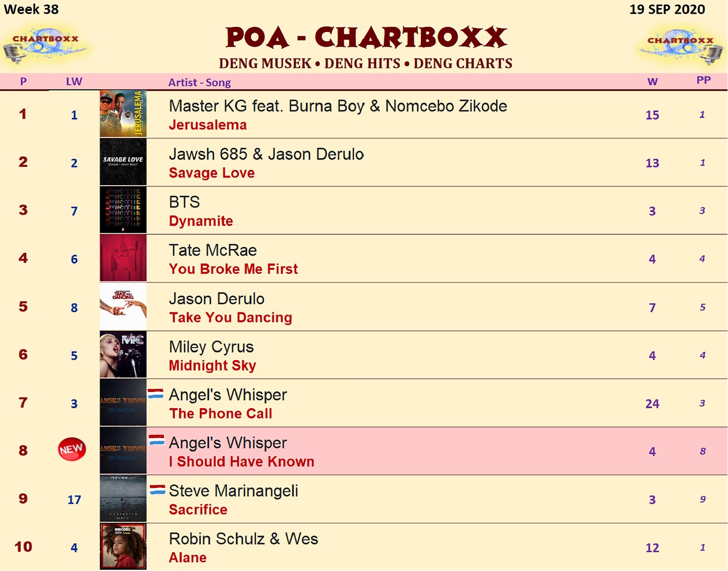Viewport: 728px width, 571px height.
Task: Click the red NEW badge
Action: (x=71, y=449)
